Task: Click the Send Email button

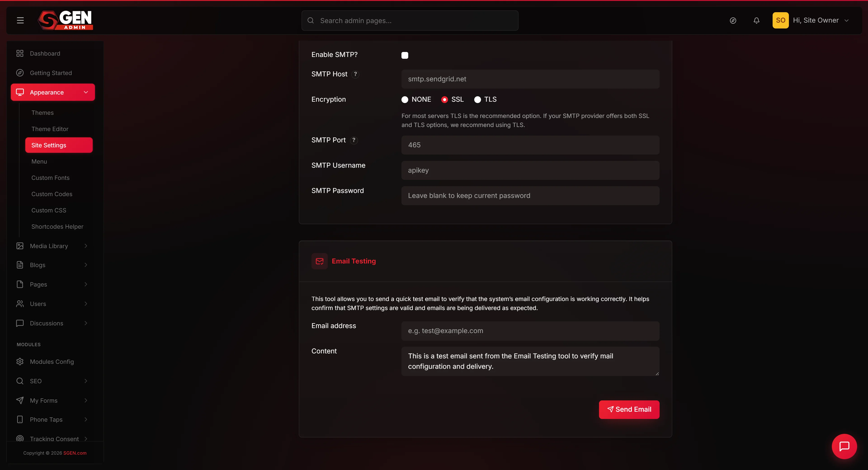Action: click(x=629, y=409)
